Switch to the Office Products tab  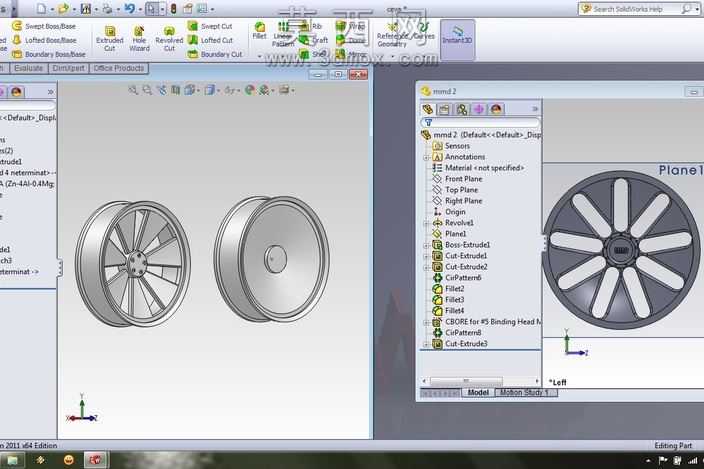point(119,68)
